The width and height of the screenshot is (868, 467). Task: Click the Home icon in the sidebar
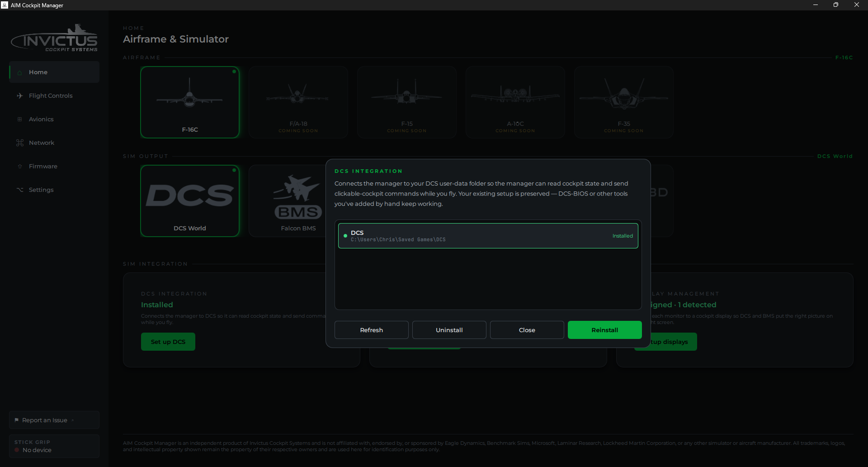[19, 72]
